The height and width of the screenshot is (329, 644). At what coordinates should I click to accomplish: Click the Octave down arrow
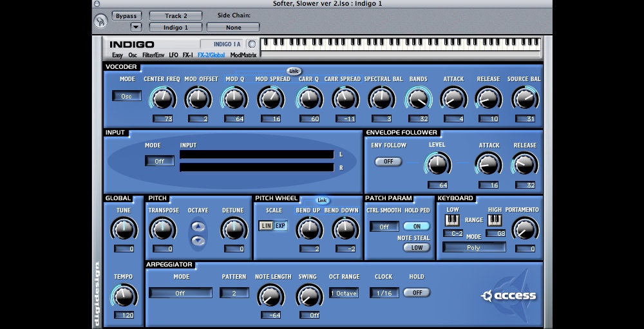coord(198,240)
